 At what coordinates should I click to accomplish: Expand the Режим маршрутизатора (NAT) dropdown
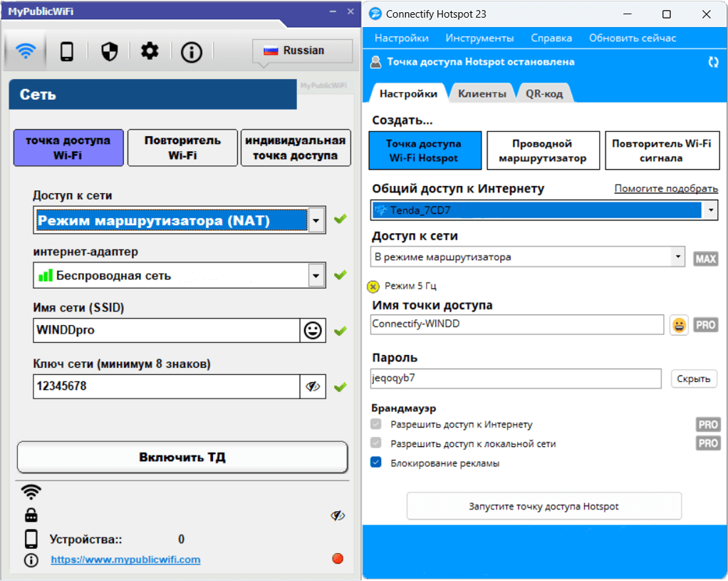coord(316,220)
